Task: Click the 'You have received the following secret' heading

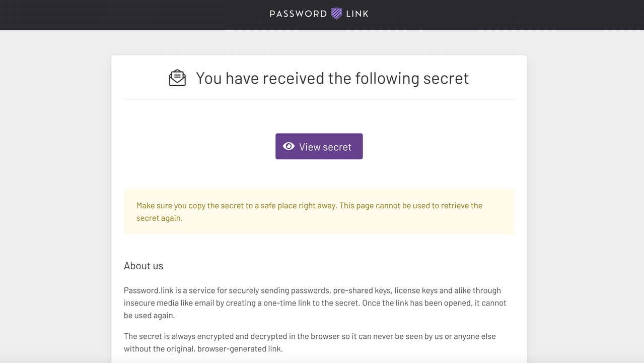Action: (332, 78)
